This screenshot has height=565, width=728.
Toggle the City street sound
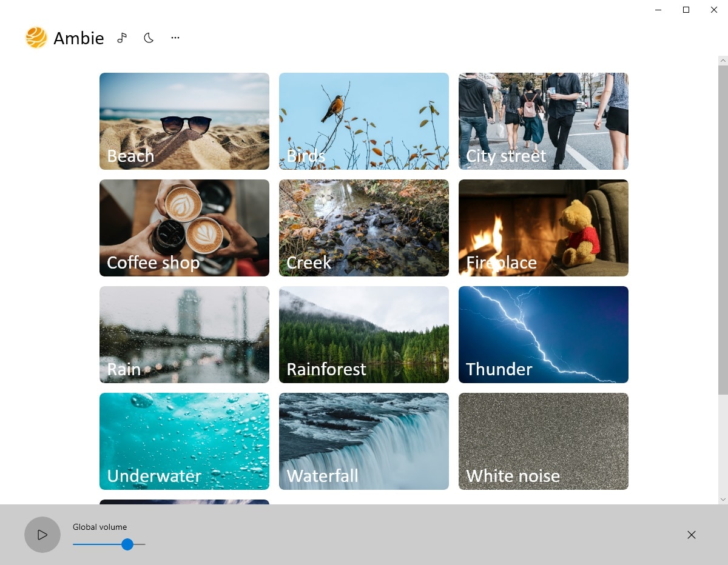pos(544,121)
